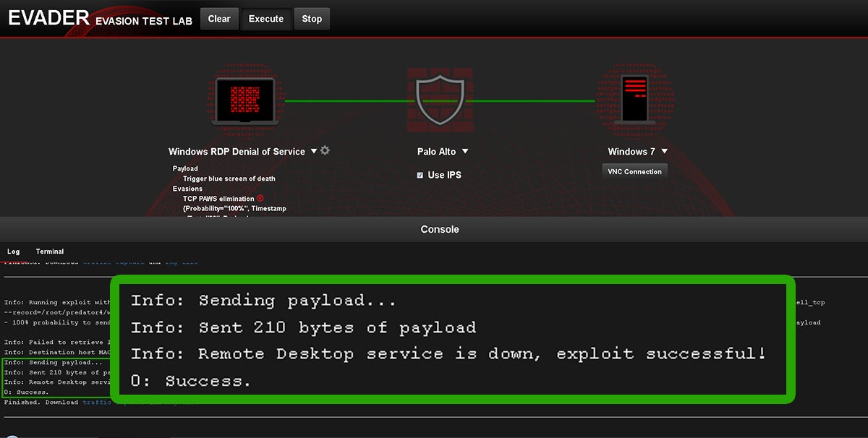The height and width of the screenshot is (438, 868).
Task: Click the attacker laptop icon
Action: click(x=245, y=101)
